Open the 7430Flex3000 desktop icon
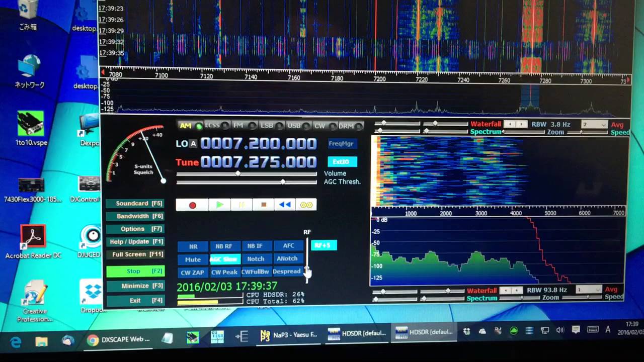The width and height of the screenshot is (644, 362). click(x=32, y=190)
